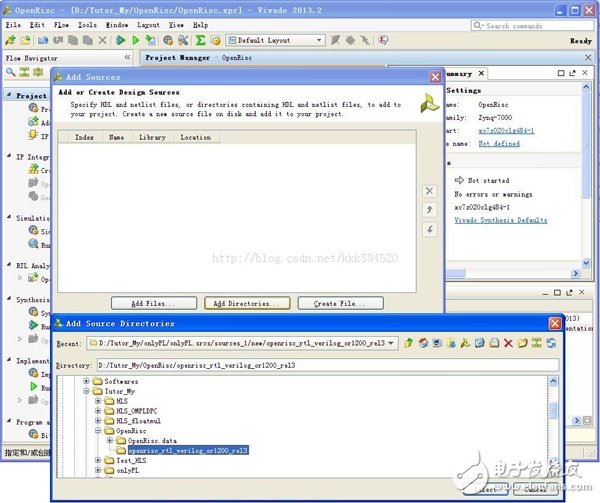
Task: Click the move-down arrow beside the sources table
Action: (430, 230)
